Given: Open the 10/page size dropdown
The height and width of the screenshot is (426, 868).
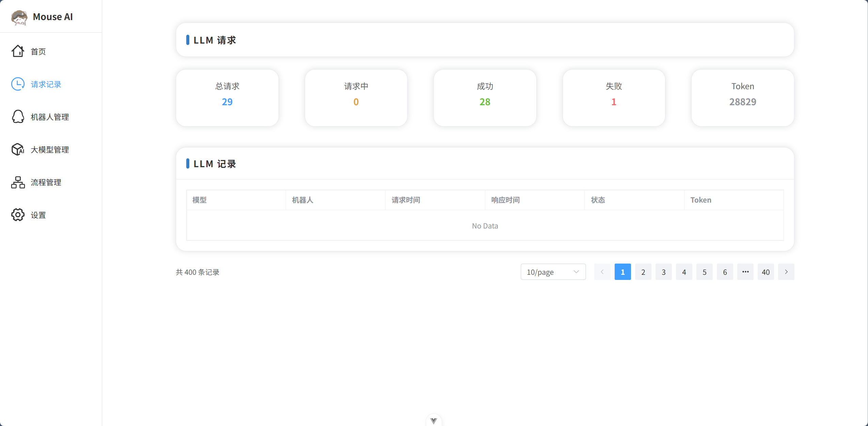Looking at the screenshot, I should (x=553, y=272).
